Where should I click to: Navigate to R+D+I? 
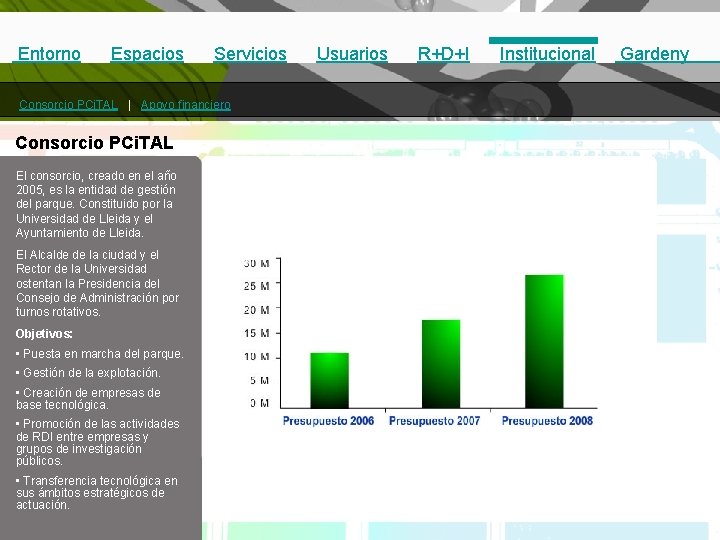click(444, 54)
